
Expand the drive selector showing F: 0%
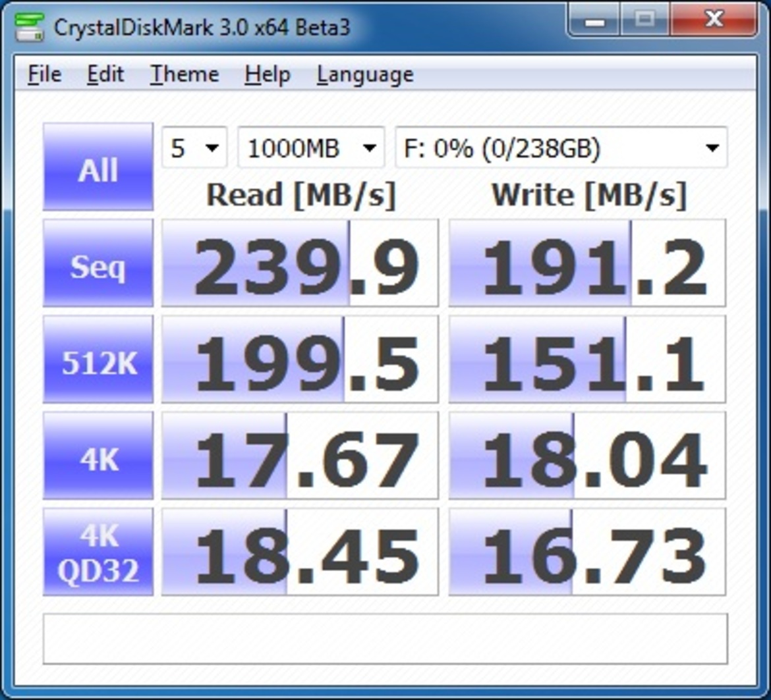pos(561,148)
